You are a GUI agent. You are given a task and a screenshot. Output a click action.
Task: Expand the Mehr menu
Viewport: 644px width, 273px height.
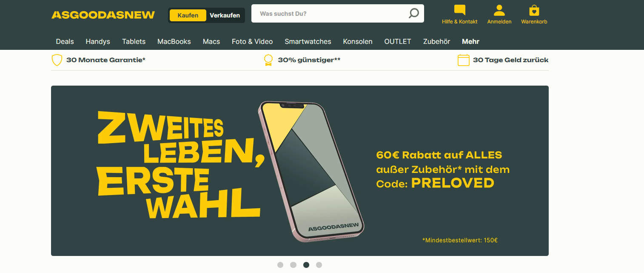tap(470, 42)
